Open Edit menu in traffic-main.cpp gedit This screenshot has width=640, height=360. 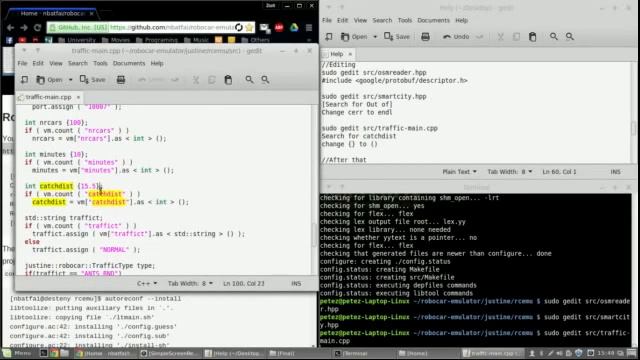(38, 63)
